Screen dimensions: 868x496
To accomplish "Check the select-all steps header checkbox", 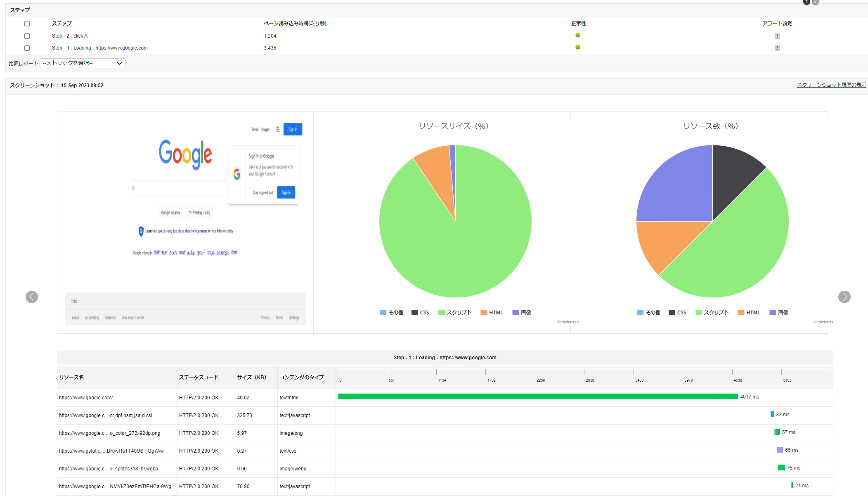I will (27, 24).
